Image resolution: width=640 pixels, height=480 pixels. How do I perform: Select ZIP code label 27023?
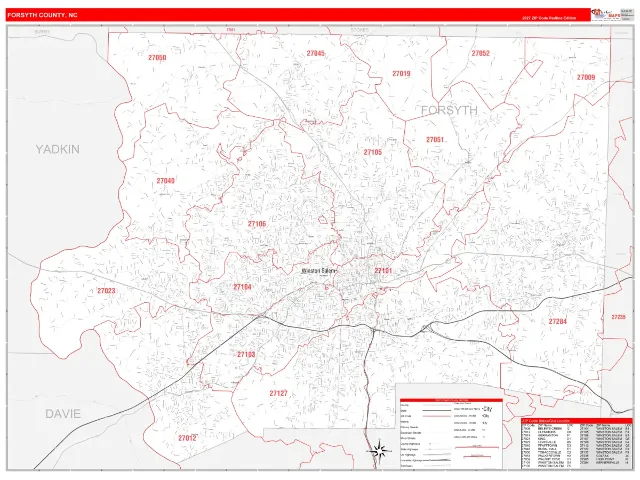pos(106,291)
